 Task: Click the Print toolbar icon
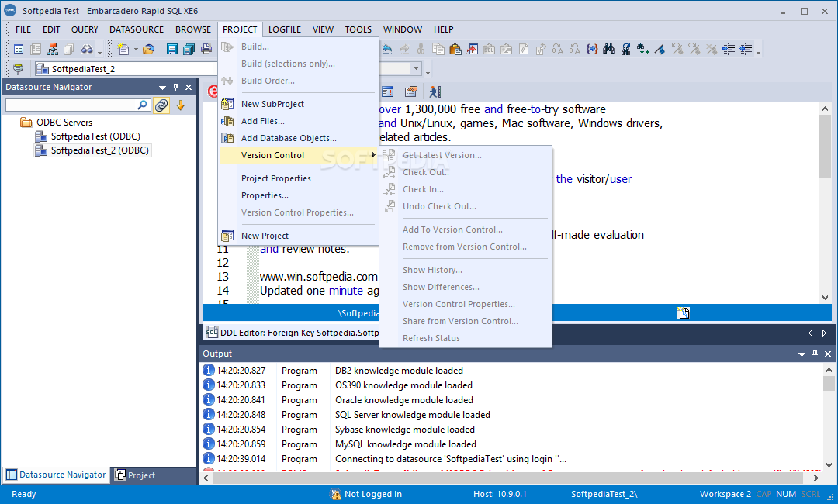[206, 50]
